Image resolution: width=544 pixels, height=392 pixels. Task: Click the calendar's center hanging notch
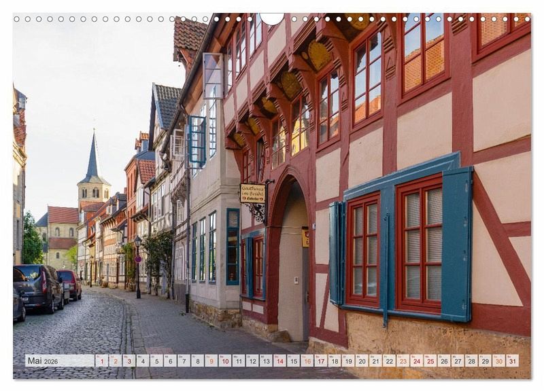(x=272, y=18)
